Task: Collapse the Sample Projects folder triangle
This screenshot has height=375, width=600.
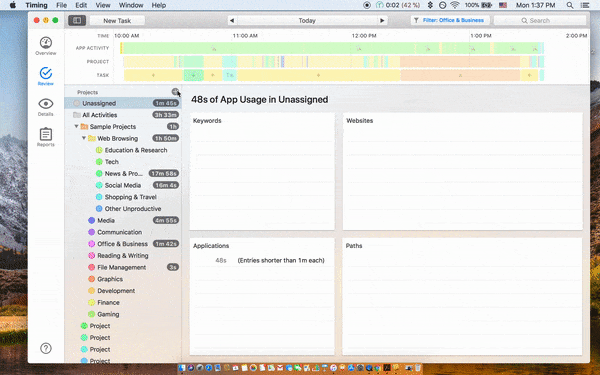Action: 76,126
